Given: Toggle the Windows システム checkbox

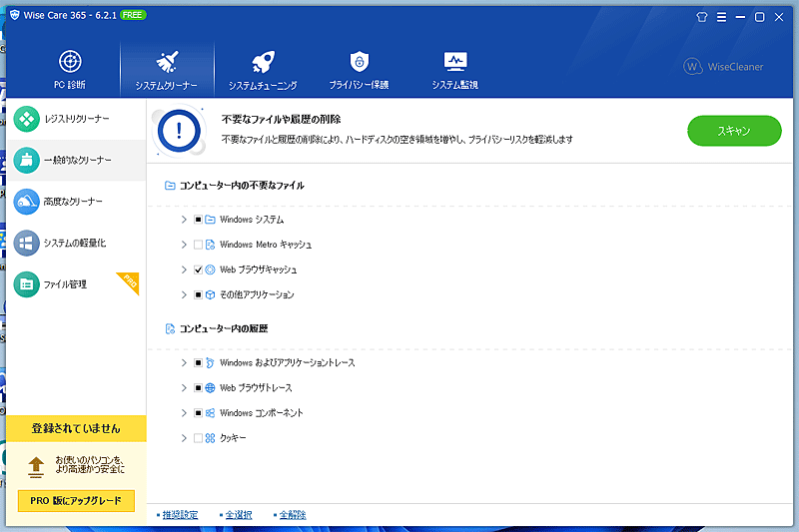Looking at the screenshot, I should pyautogui.click(x=198, y=220).
